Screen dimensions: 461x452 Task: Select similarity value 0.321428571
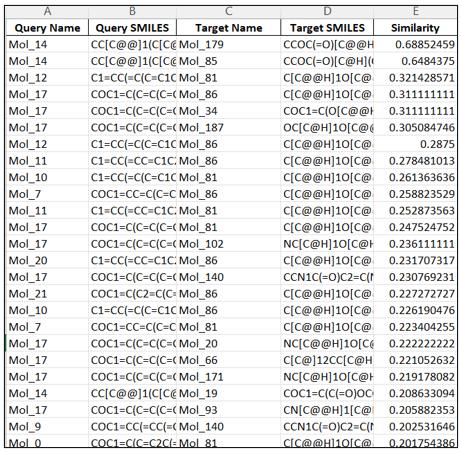pyautogui.click(x=415, y=78)
